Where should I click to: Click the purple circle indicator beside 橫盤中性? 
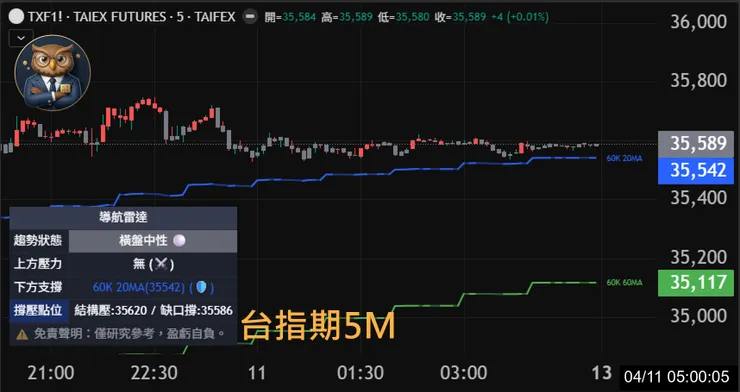click(179, 241)
